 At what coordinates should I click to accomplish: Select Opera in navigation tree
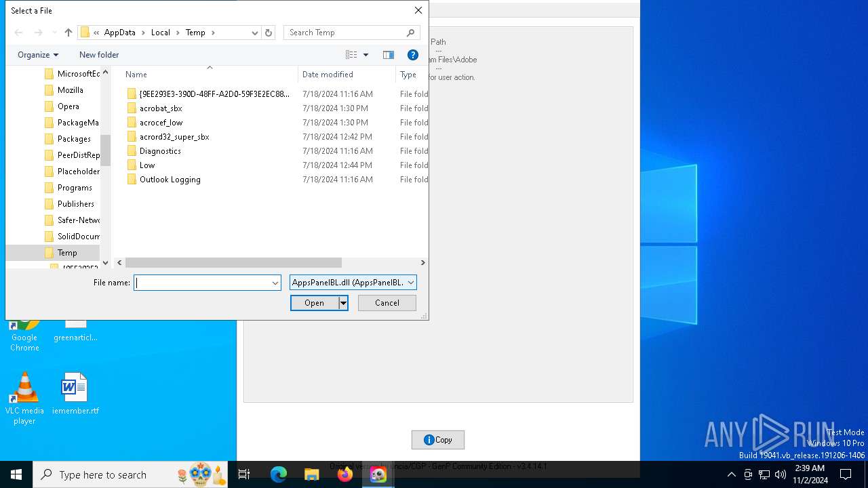coord(68,106)
